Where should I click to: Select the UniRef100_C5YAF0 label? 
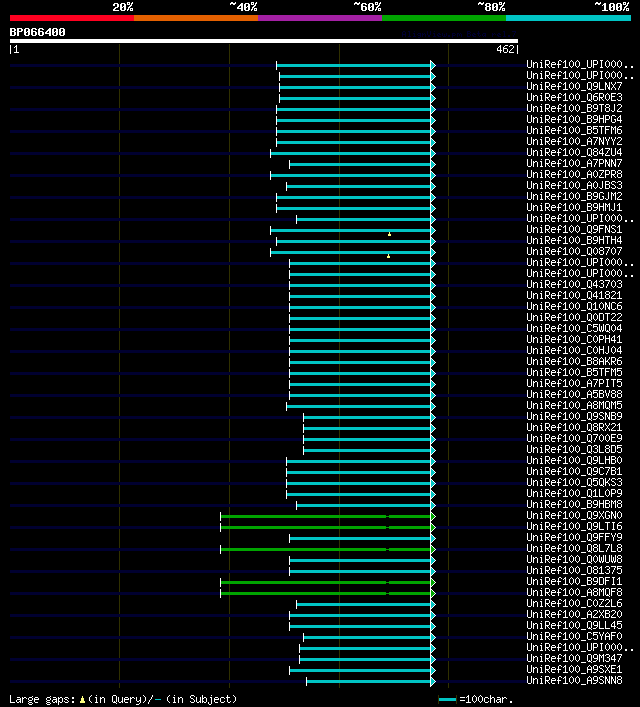click(x=574, y=637)
